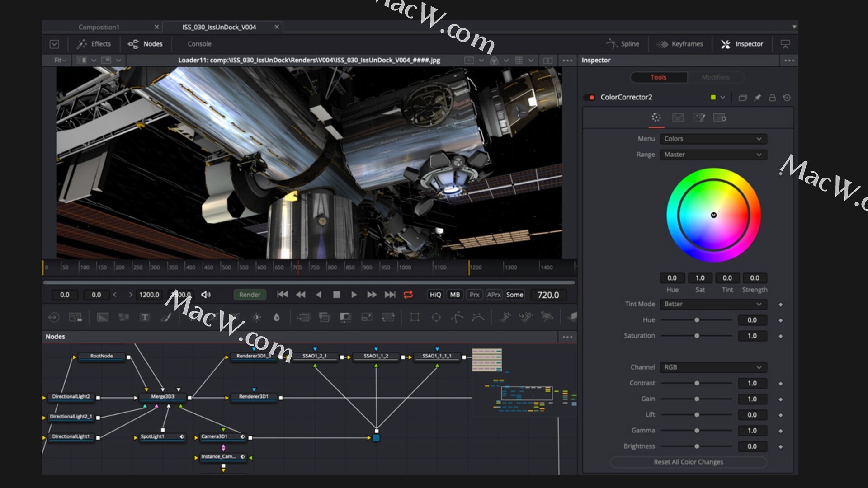Click the loop playback icon
Image resolution: width=868 pixels, height=488 pixels.
tap(408, 295)
